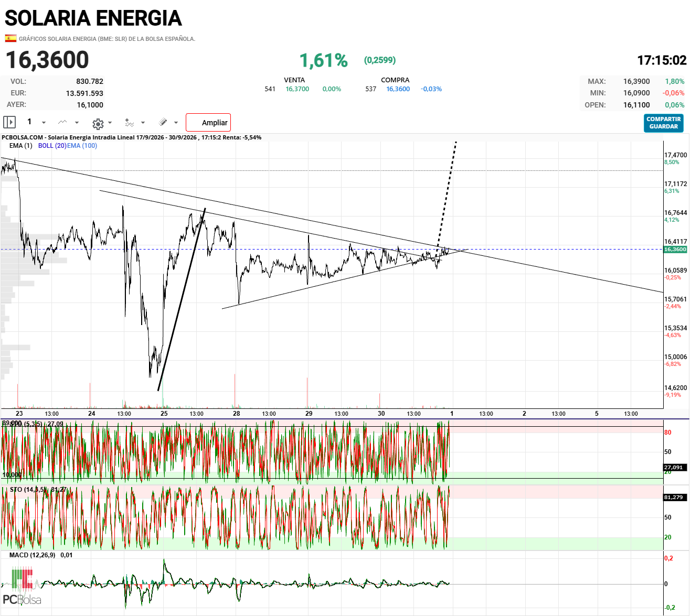Click date label 30 on time axis
Screen dimensions: 691x616
point(381,414)
